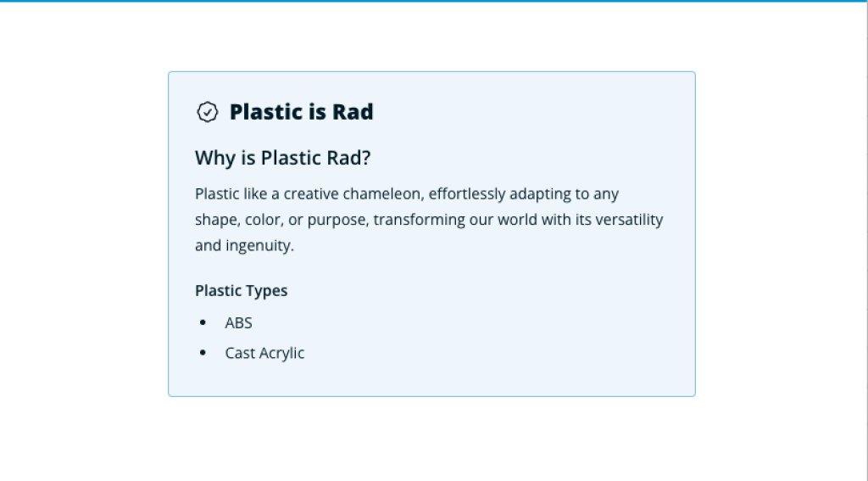Click the word "effortlessly" in the paragraph
This screenshot has width=868, height=481.
468,193
